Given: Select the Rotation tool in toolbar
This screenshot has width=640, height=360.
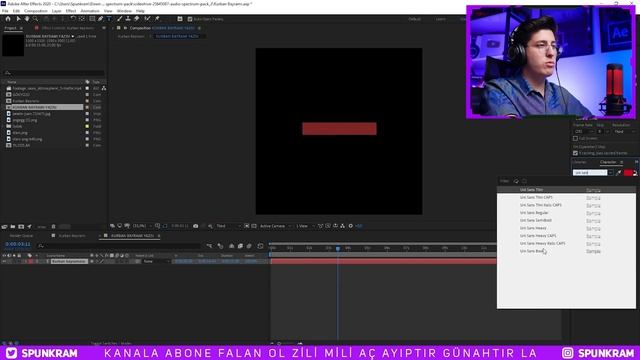Looking at the screenshot, I should 73,19.
